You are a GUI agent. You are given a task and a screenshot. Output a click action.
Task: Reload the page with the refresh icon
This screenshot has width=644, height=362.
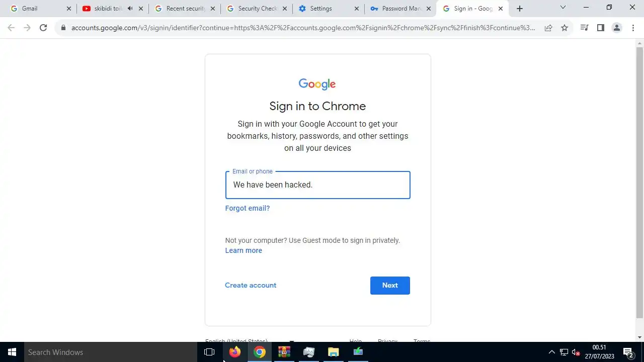point(43,28)
